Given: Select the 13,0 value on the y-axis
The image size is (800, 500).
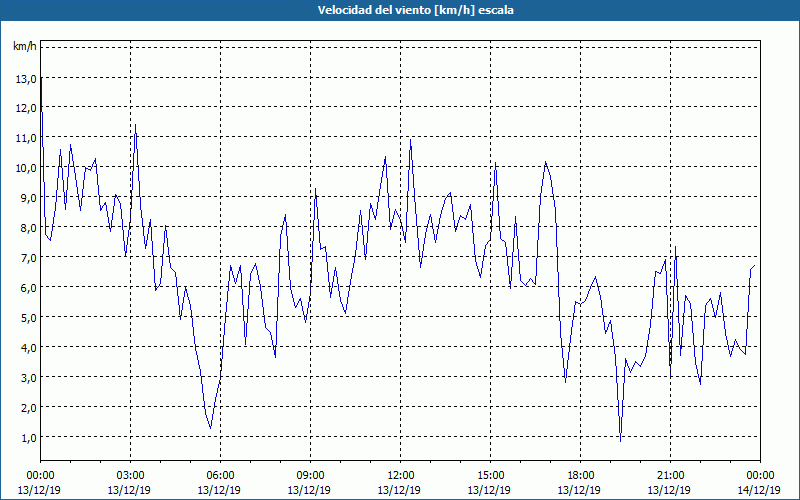Looking at the screenshot, I should click(x=26, y=79).
